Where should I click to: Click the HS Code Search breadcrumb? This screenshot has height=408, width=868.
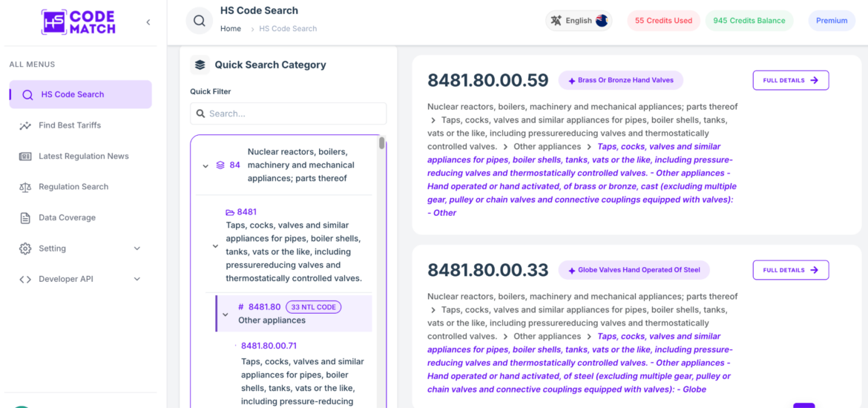point(288,29)
